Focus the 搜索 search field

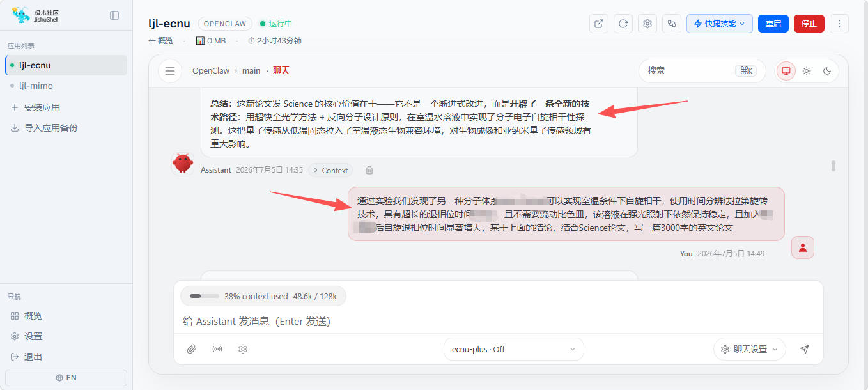[x=702, y=71]
